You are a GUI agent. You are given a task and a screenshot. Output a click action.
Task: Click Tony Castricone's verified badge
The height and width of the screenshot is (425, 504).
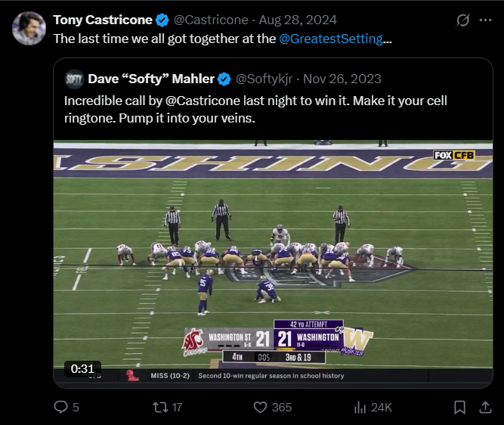pyautogui.click(x=162, y=20)
